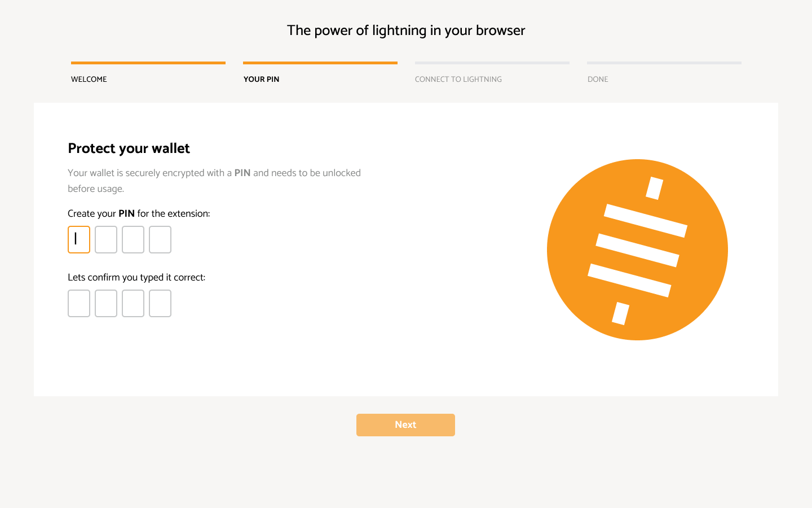
Task: Click the third confirm PIN digit box
Action: pos(133,304)
